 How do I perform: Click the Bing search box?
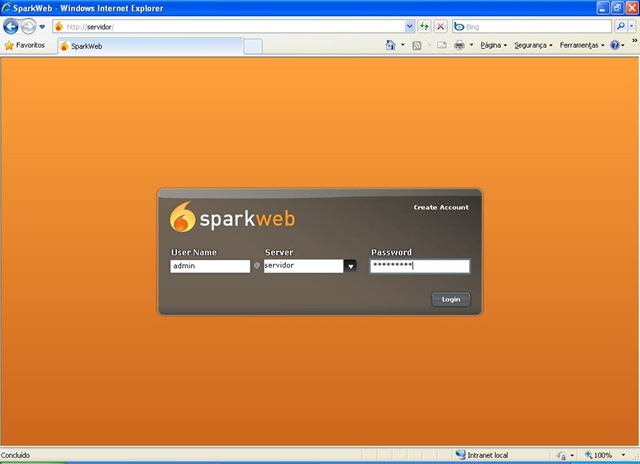tap(532, 27)
